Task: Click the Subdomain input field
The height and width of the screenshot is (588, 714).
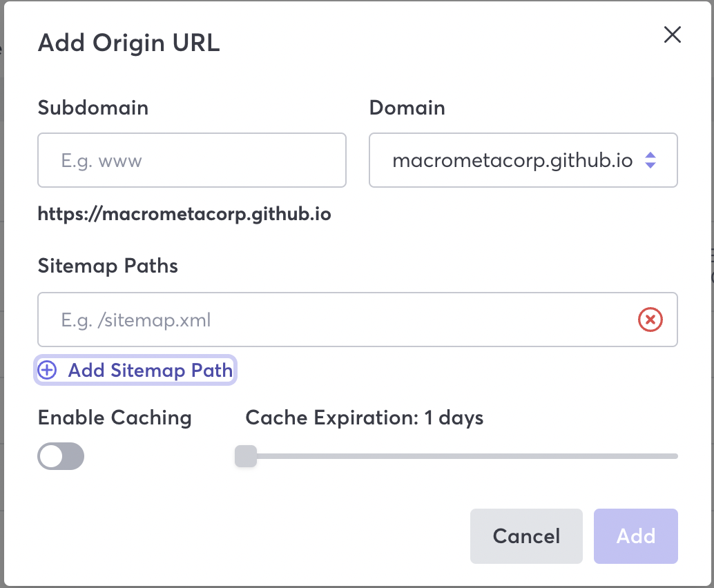Action: tap(192, 160)
